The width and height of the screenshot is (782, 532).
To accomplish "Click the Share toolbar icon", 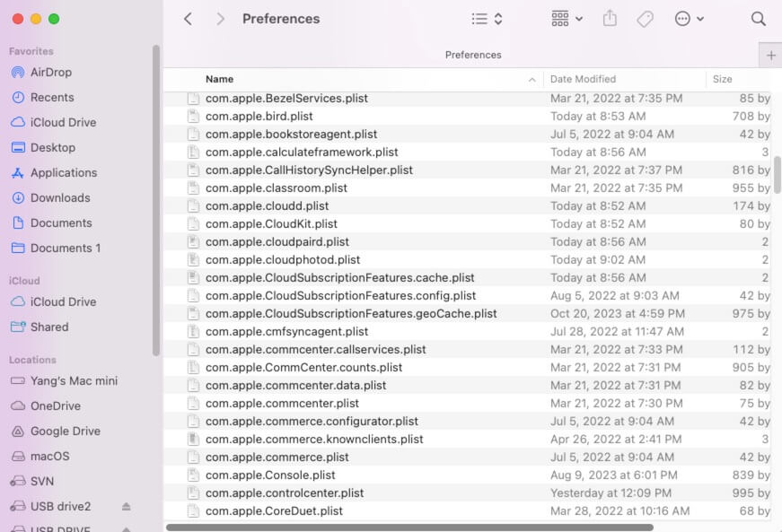I will (610, 19).
